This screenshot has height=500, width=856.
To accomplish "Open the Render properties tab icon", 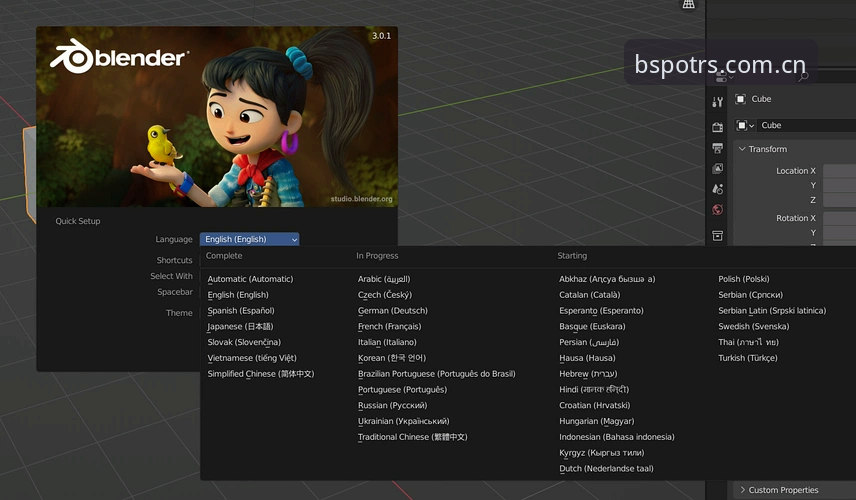I will click(717, 127).
